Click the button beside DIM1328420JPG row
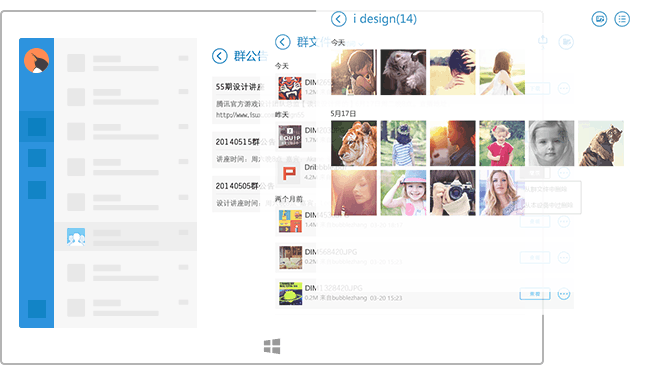This screenshot has height=365, width=645. (535, 294)
